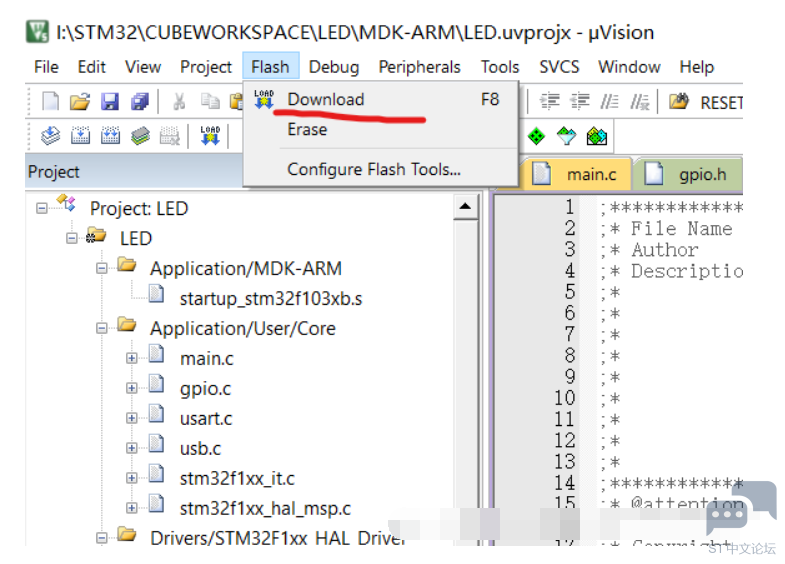
Task: Click the Batch Build stacked-layers icon
Action: click(x=140, y=136)
